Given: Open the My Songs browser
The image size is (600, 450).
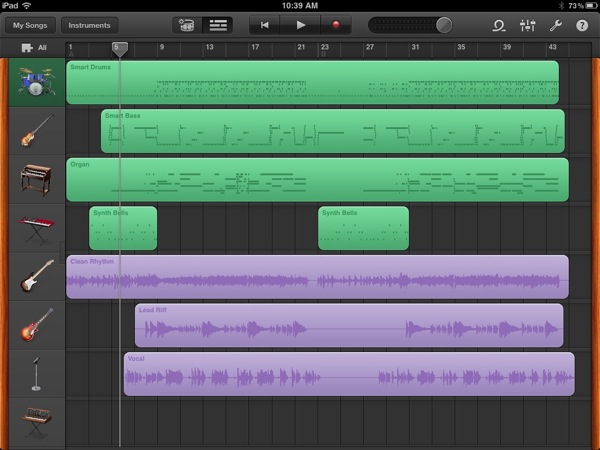Looking at the screenshot, I should point(30,25).
